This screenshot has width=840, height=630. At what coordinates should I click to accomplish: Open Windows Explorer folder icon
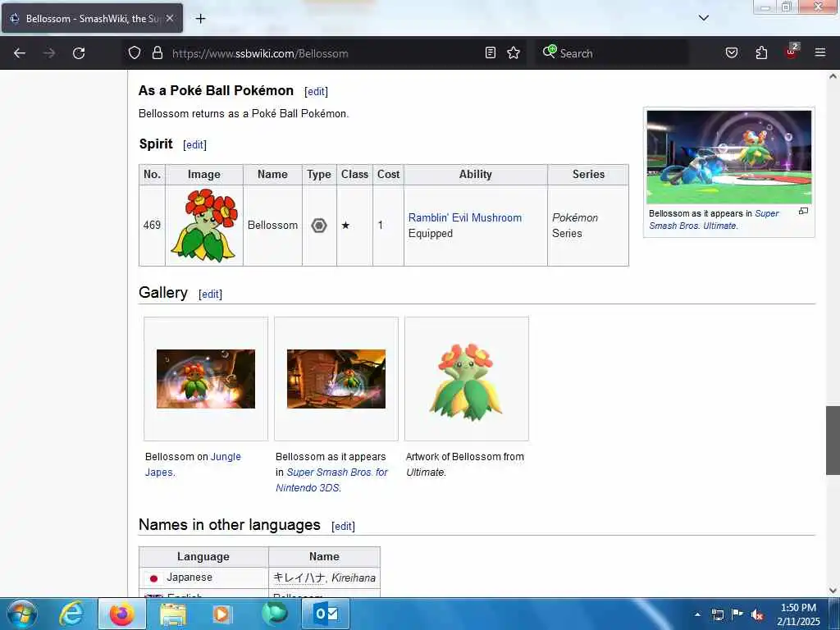(172, 614)
